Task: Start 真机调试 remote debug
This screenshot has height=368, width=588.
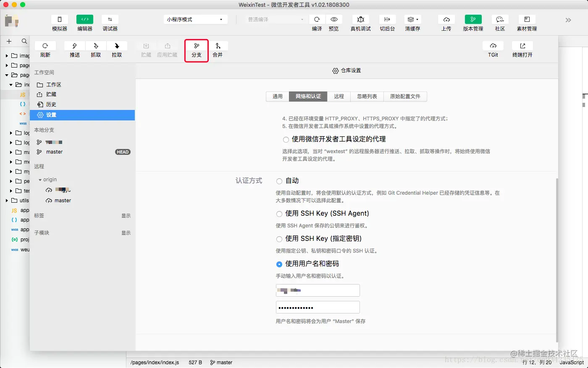Action: click(x=361, y=20)
